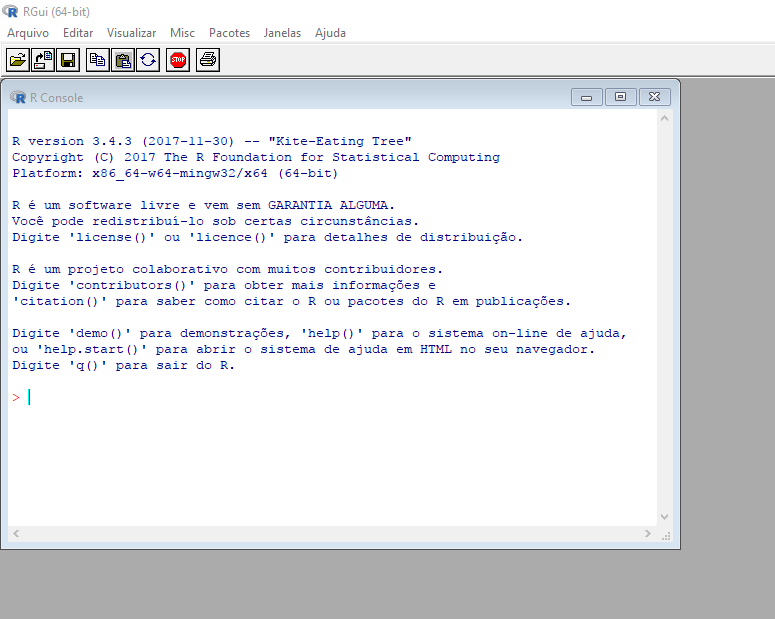Close the R Console window
775x619 pixels.
654,97
